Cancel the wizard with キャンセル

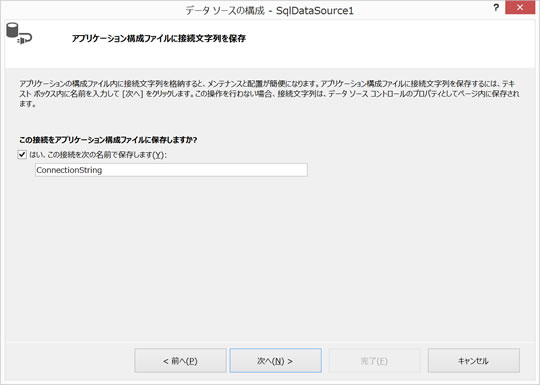[474, 361]
